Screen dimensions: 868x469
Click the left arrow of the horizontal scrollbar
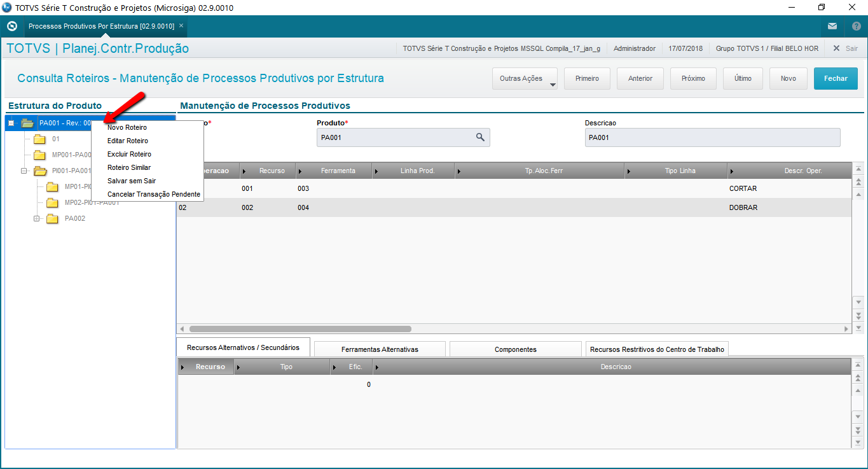click(183, 329)
